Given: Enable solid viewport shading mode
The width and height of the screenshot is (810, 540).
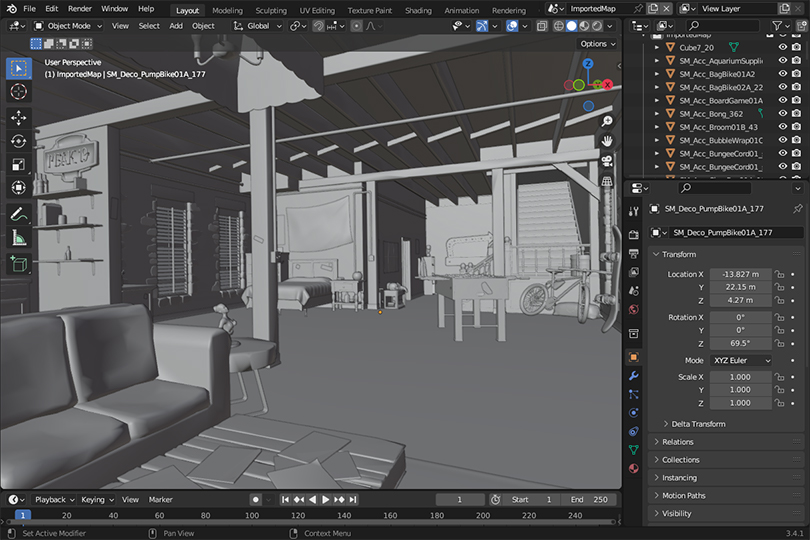Looking at the screenshot, I should pyautogui.click(x=571, y=26).
